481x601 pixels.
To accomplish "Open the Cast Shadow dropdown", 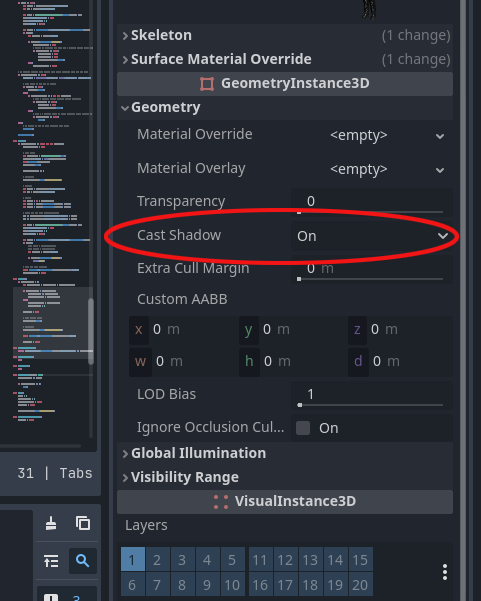I will pyautogui.click(x=371, y=236).
